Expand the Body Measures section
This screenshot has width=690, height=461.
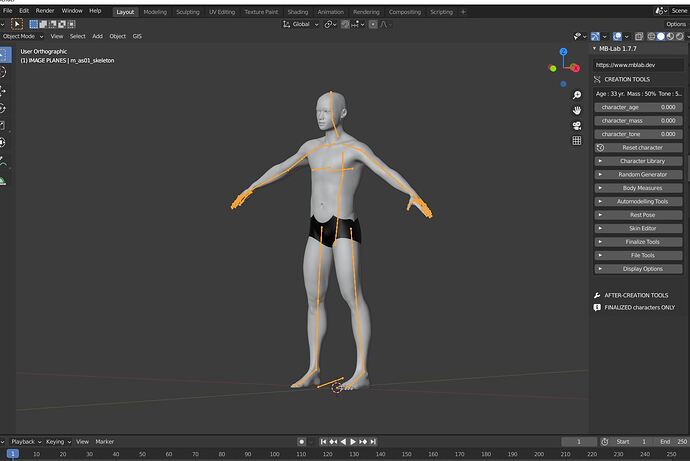pos(638,188)
